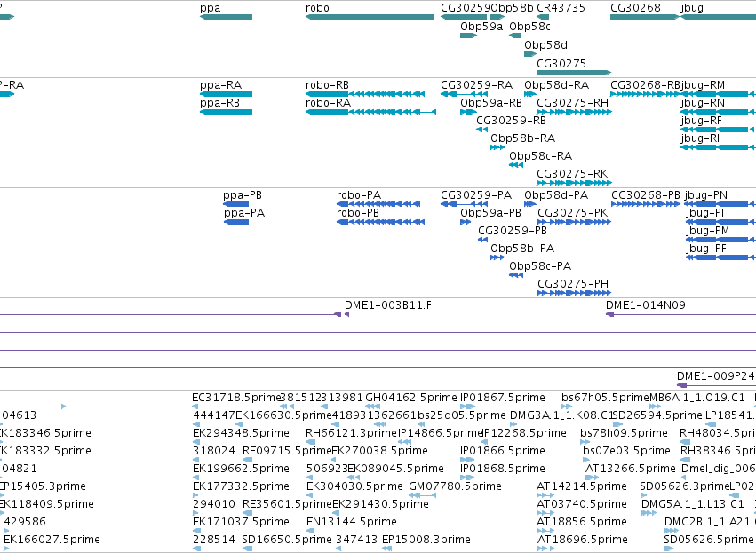Open the DME1-009P24 clone feature

click(716, 385)
